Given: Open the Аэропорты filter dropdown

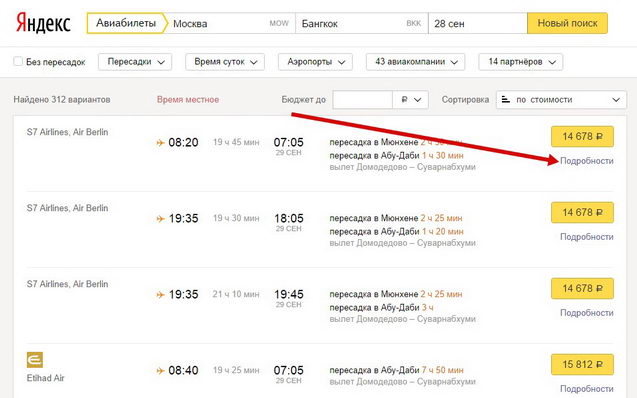Looking at the screenshot, I should [x=315, y=62].
